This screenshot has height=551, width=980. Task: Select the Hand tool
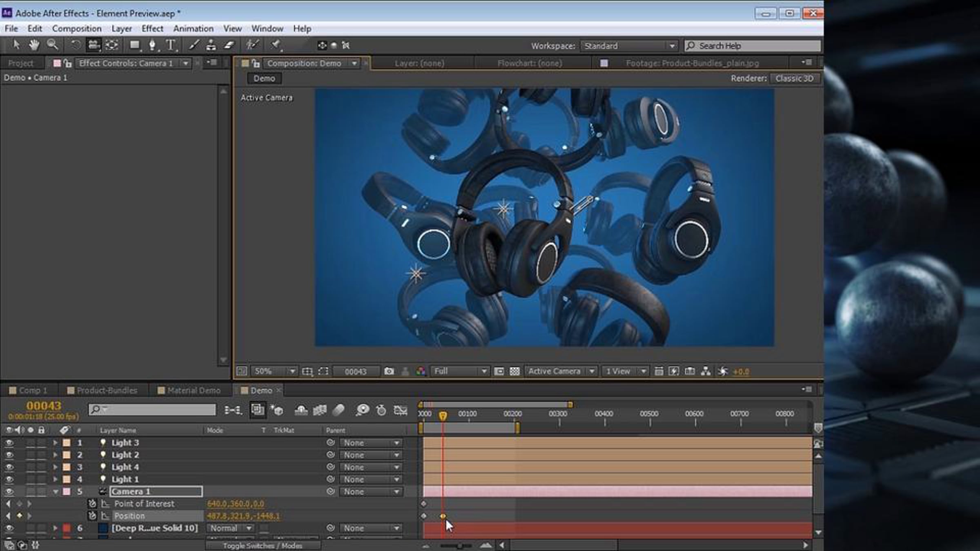34,45
